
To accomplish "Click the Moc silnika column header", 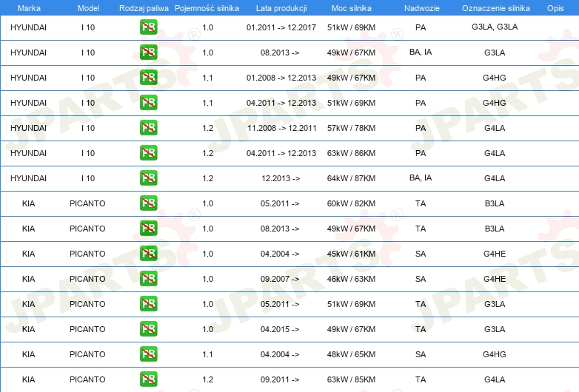I will coord(352,8).
